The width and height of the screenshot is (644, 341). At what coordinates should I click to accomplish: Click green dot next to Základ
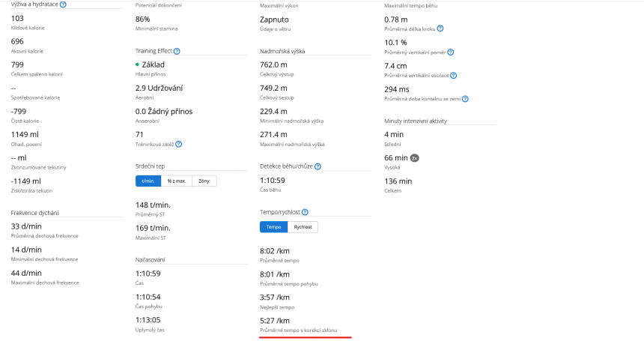click(138, 65)
